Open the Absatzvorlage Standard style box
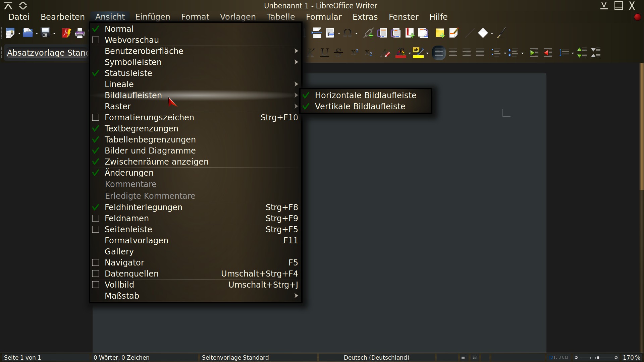Image resolution: width=644 pixels, height=362 pixels. 47,53
